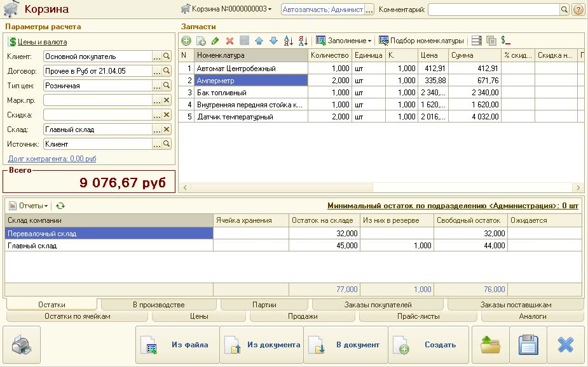Click the printer button at bottom left
Viewport: 588px width, 367px height.
(22, 345)
